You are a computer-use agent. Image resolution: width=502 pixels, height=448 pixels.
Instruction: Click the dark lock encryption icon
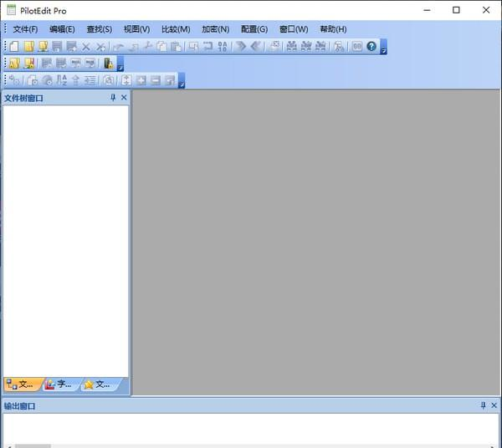coord(109,64)
